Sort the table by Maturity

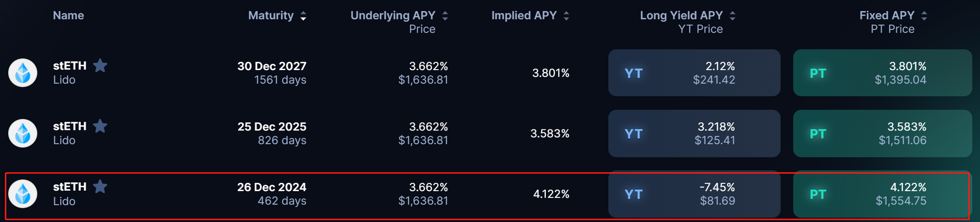303,16
